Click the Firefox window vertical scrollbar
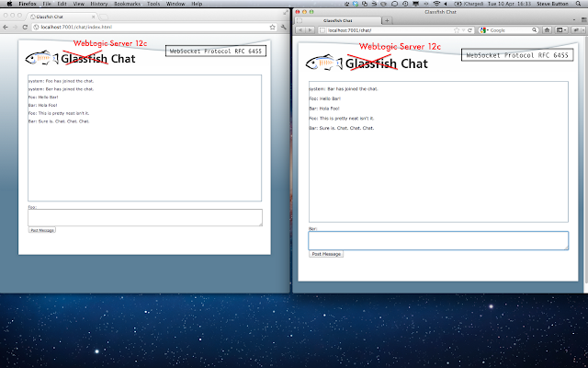The height and width of the screenshot is (368, 588). 586,159
